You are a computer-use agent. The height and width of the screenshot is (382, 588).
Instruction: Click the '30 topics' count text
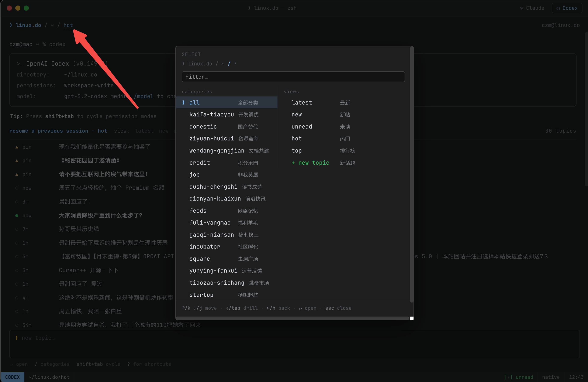pos(561,131)
